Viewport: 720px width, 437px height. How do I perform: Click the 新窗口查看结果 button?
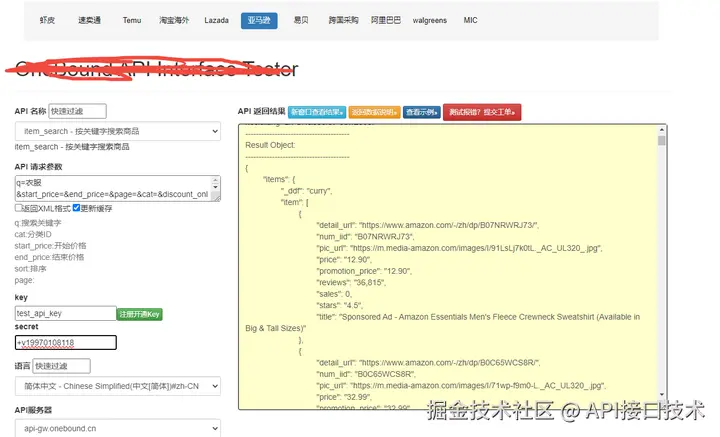[317, 112]
